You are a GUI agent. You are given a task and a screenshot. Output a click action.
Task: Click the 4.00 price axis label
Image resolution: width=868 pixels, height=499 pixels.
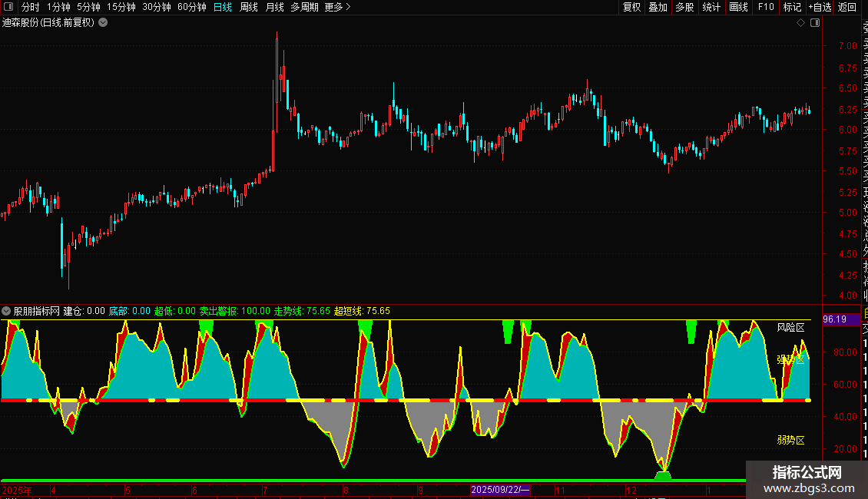[847, 296]
